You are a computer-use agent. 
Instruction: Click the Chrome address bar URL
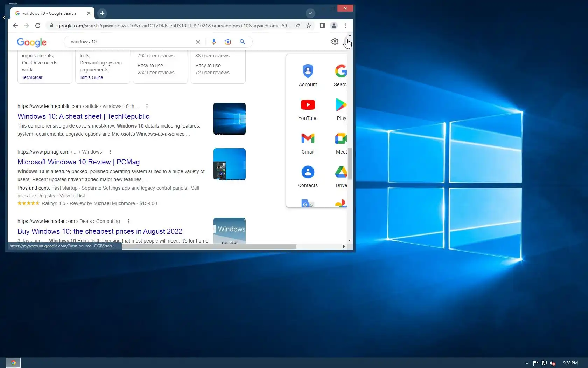(174, 26)
